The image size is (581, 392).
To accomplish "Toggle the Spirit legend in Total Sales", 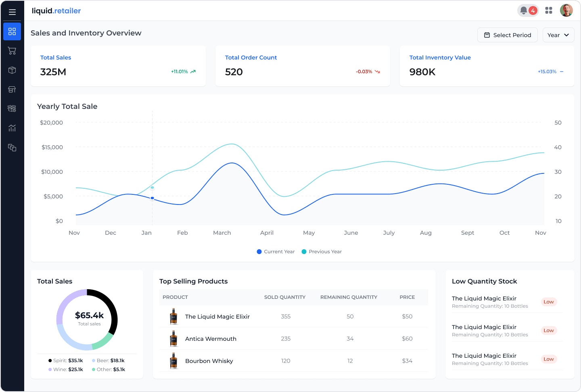I will coord(65,361).
